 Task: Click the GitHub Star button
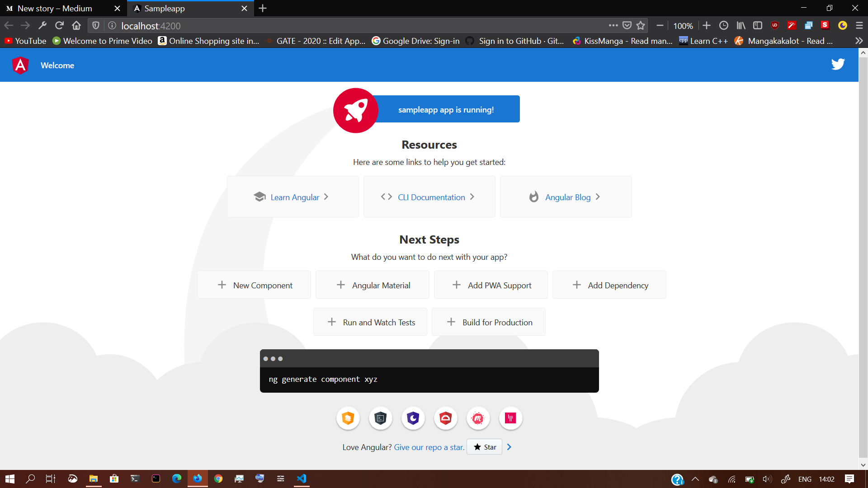tap(485, 447)
